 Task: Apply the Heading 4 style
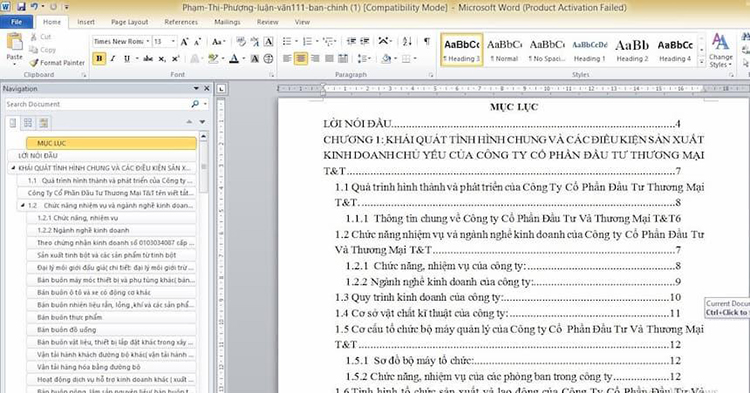pos(675,50)
